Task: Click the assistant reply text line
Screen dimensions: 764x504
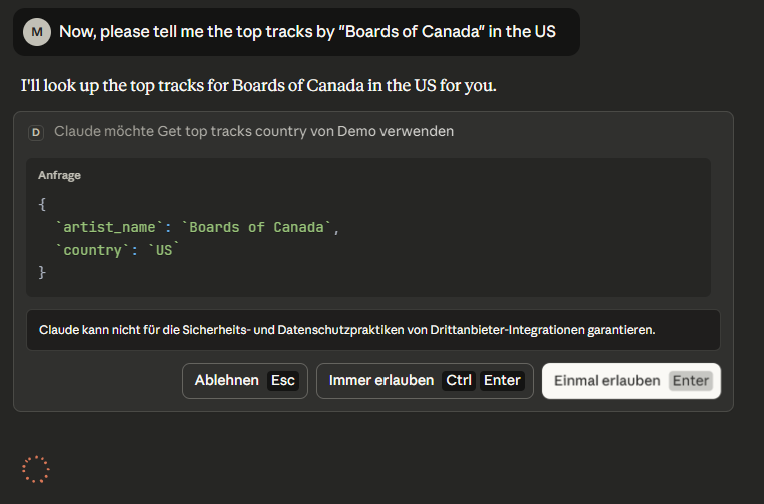Action: click(258, 85)
